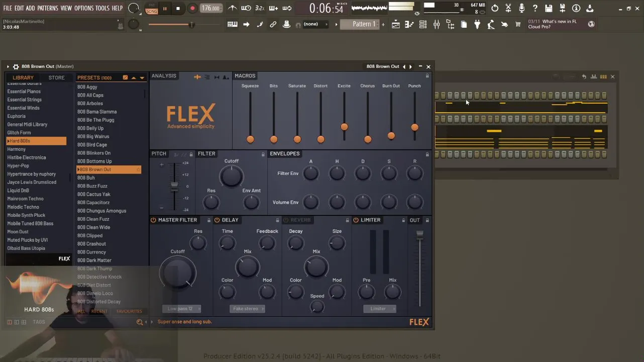Open FLEX plugin gear settings icon
The width and height of the screenshot is (644, 362).
(16, 66)
